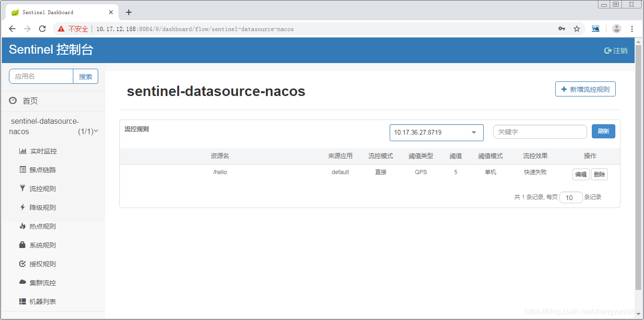This screenshot has width=644, height=320.
Task: Click the 快速失败 flow effect cell
Action: (x=535, y=172)
